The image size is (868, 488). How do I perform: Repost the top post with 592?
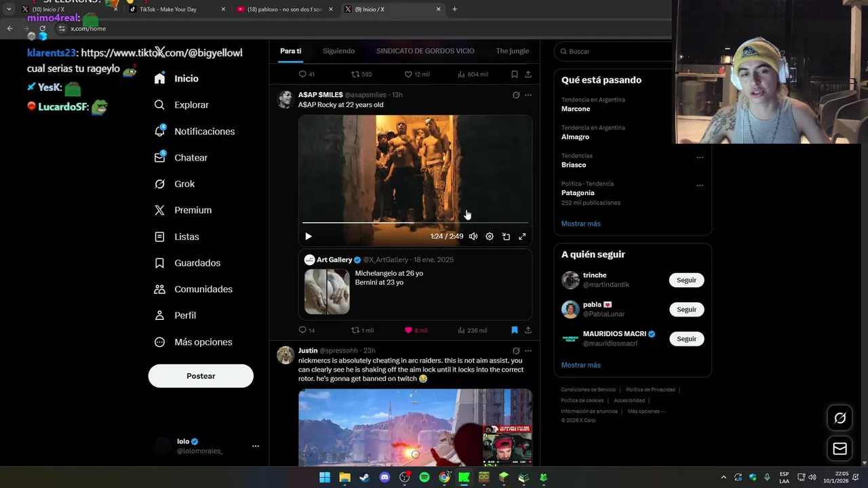tap(361, 74)
